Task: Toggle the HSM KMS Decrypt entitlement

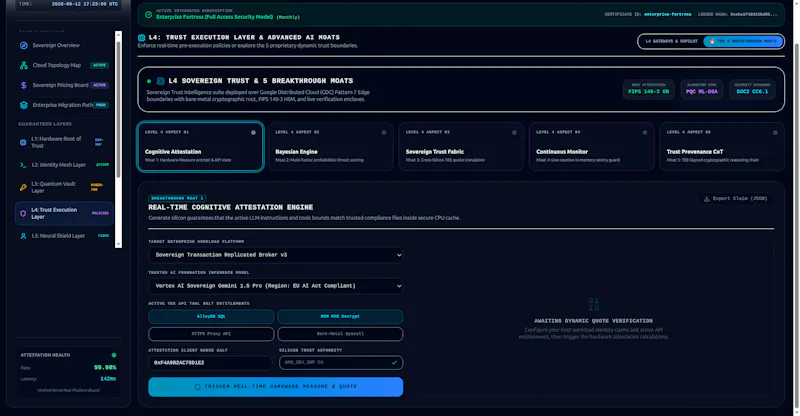Action: point(340,316)
